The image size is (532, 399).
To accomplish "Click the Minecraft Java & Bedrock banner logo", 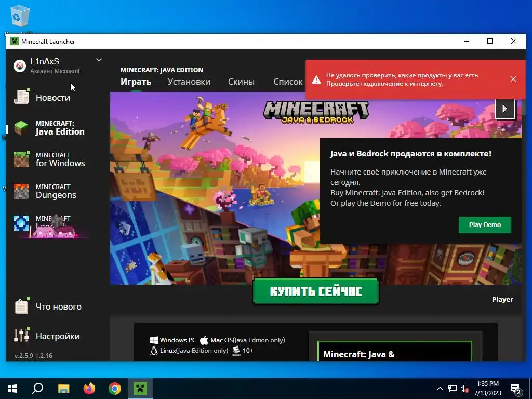I will tap(316, 112).
